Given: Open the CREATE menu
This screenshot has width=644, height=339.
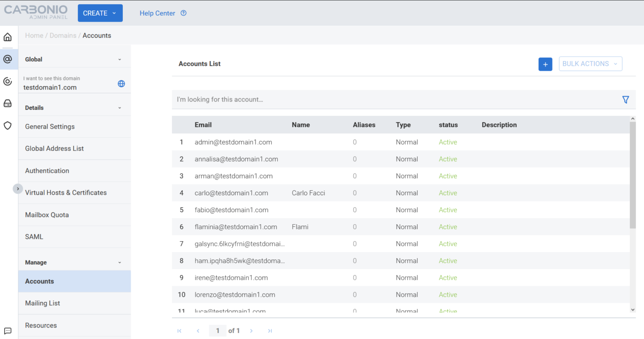Looking at the screenshot, I should coord(100,13).
